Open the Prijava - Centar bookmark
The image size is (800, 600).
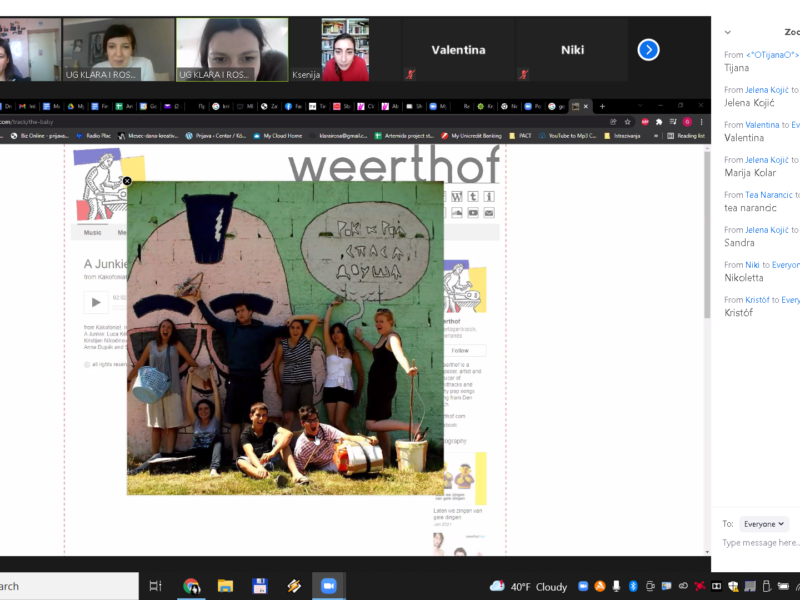[x=216, y=136]
